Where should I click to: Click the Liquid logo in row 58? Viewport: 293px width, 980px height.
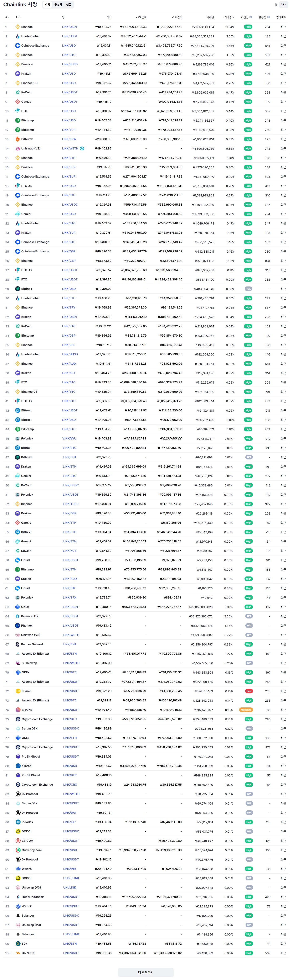point(17,560)
